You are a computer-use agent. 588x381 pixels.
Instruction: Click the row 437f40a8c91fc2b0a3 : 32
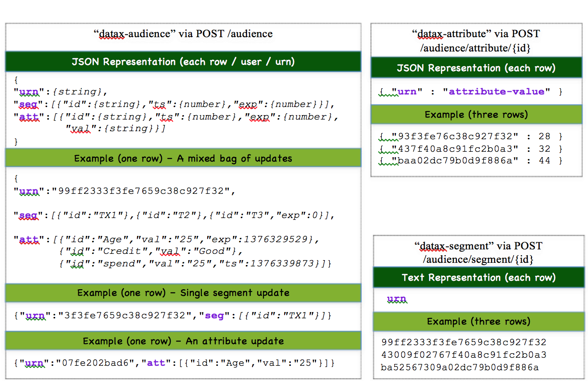point(471,149)
